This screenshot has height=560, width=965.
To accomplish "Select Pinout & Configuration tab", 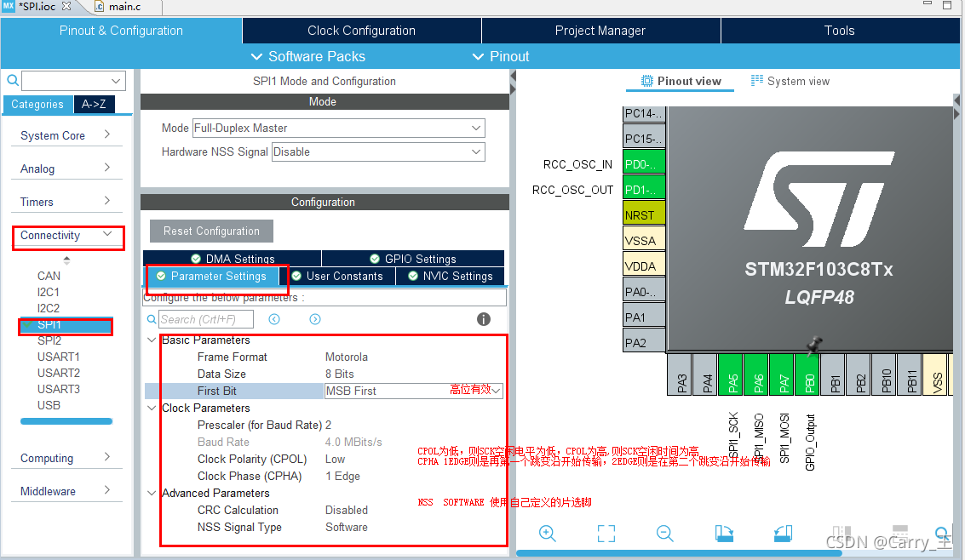I will (x=121, y=31).
